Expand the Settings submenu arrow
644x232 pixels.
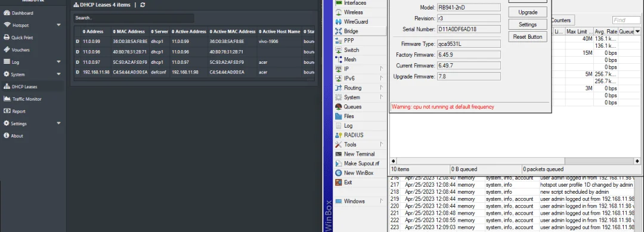pyautogui.click(x=58, y=123)
